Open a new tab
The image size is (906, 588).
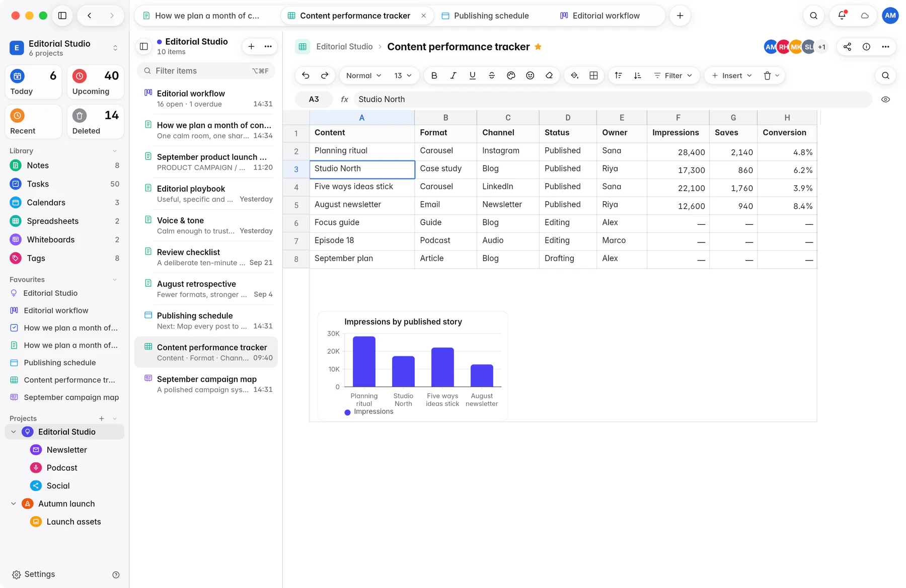(x=680, y=16)
